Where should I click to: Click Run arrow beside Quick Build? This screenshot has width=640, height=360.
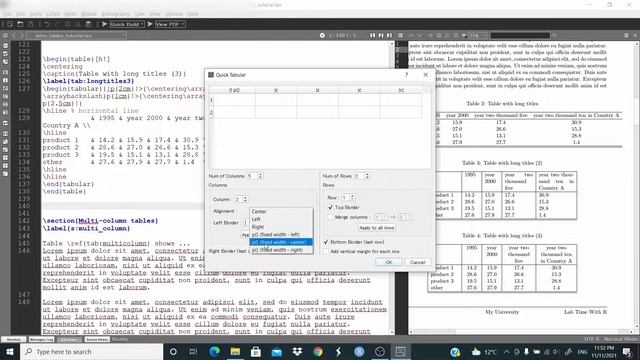[x=104, y=24]
